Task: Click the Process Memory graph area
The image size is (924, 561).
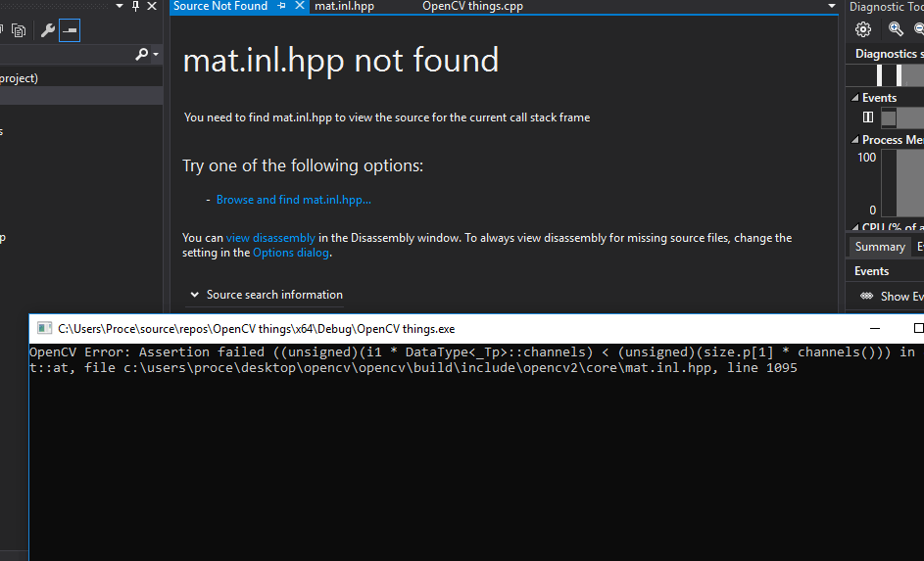Action: click(902, 183)
